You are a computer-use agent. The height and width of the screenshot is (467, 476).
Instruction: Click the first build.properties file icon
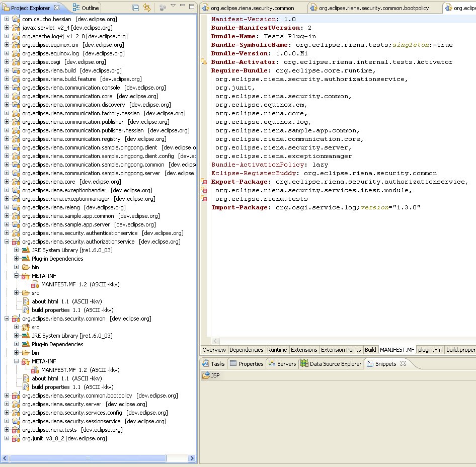[x=26, y=310]
